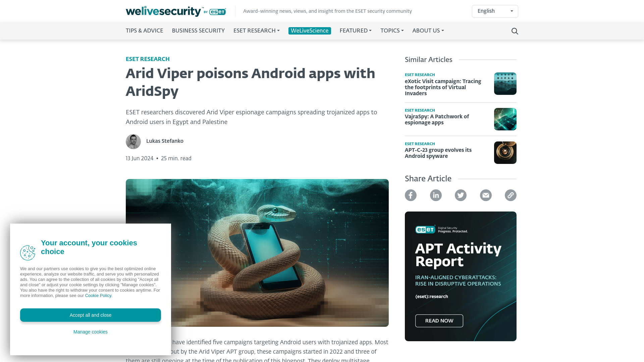Click Read Now APT Activity Report
644x362 pixels.
coord(439,320)
